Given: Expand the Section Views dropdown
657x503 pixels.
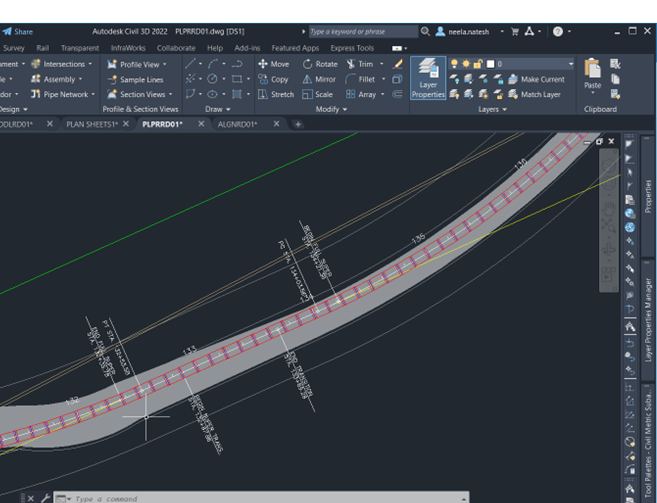Looking at the screenshot, I should point(171,95).
